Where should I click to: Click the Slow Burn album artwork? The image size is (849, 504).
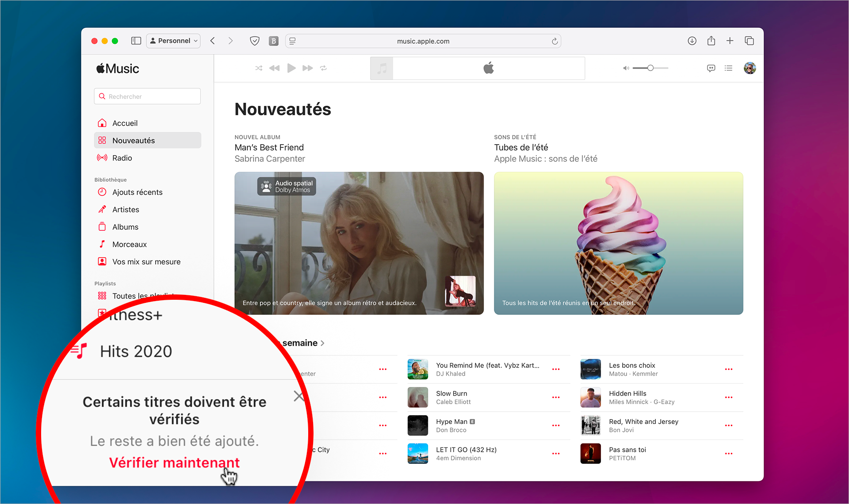point(418,397)
